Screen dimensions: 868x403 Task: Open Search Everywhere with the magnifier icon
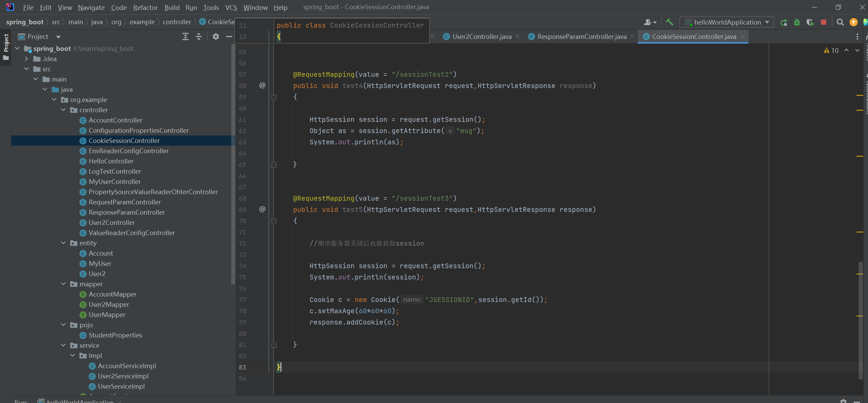(840, 23)
